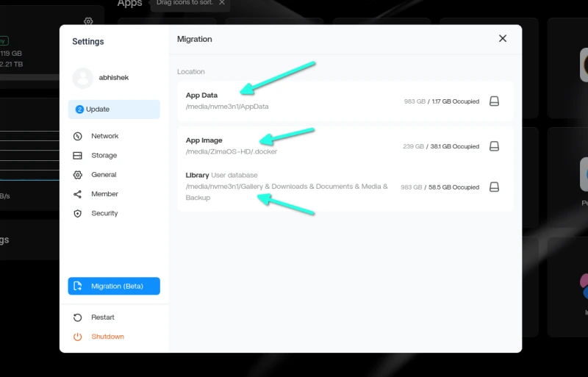
Task: Click the Restart circular arrow icon
Action: point(78,317)
